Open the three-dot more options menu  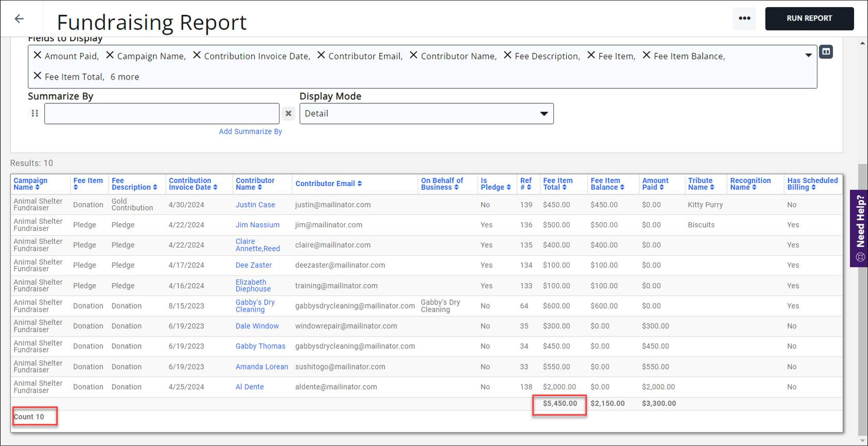point(744,19)
